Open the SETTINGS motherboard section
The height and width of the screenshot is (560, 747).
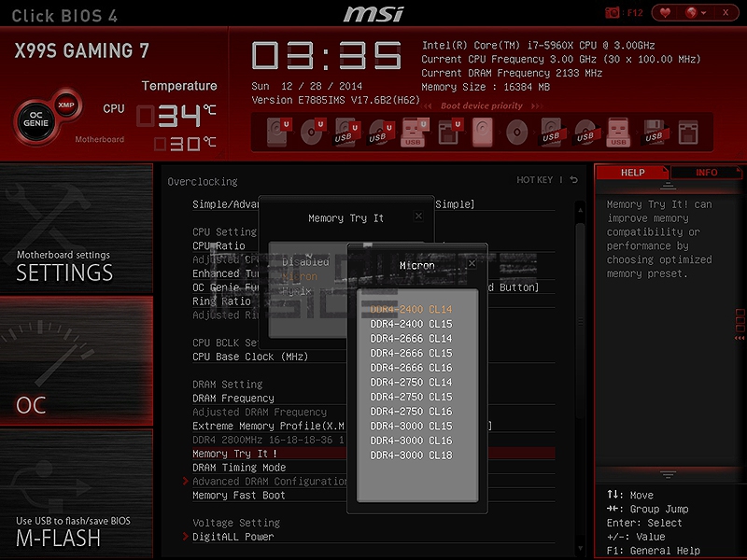[x=77, y=228]
